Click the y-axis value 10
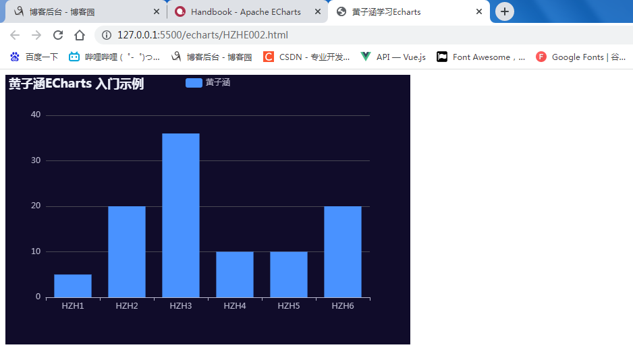 coord(36,251)
